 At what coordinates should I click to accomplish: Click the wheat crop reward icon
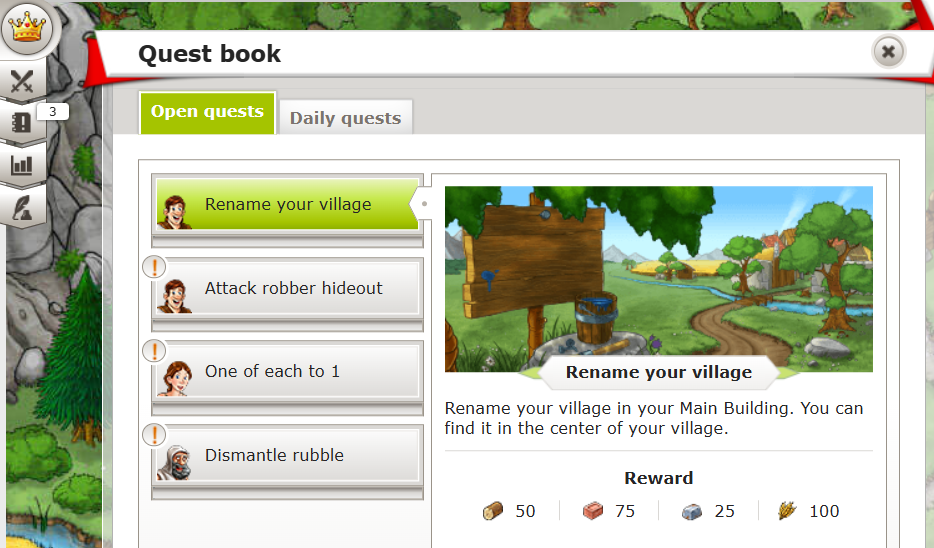787,510
